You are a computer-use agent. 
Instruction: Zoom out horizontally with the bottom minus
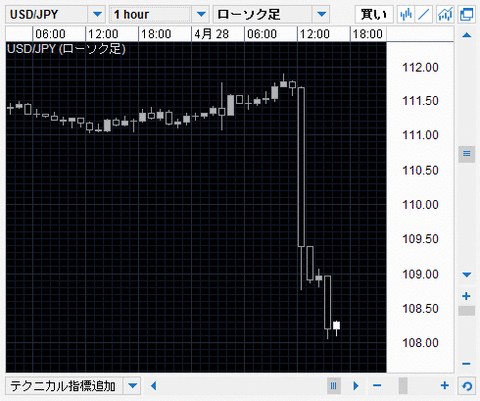click(x=377, y=386)
